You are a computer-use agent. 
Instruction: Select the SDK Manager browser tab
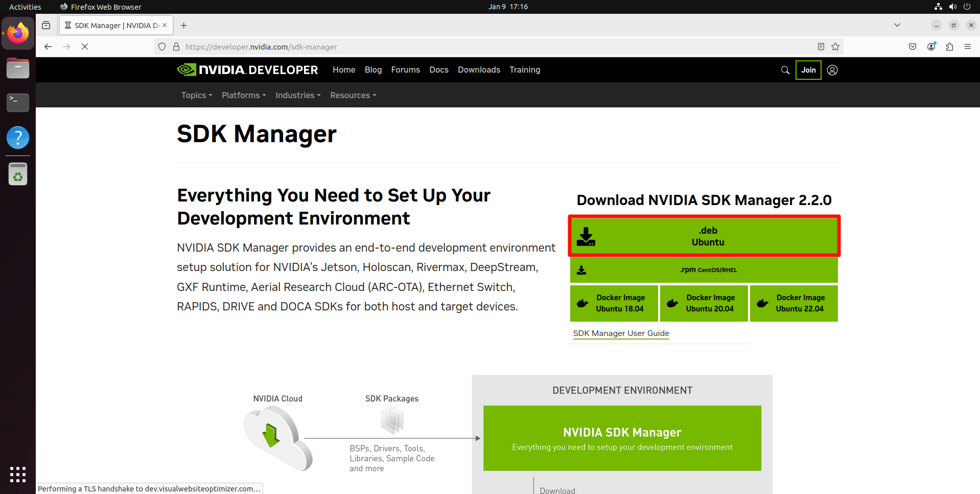click(x=116, y=25)
